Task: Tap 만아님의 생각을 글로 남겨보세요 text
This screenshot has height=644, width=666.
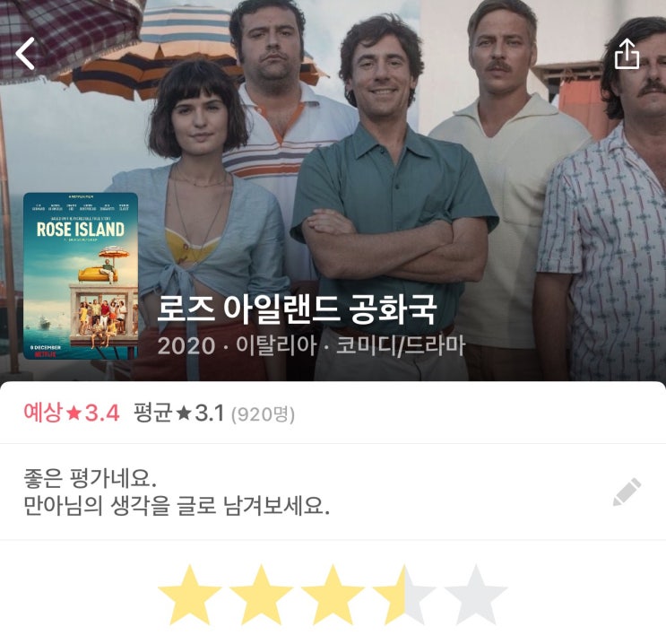Action: (x=177, y=506)
